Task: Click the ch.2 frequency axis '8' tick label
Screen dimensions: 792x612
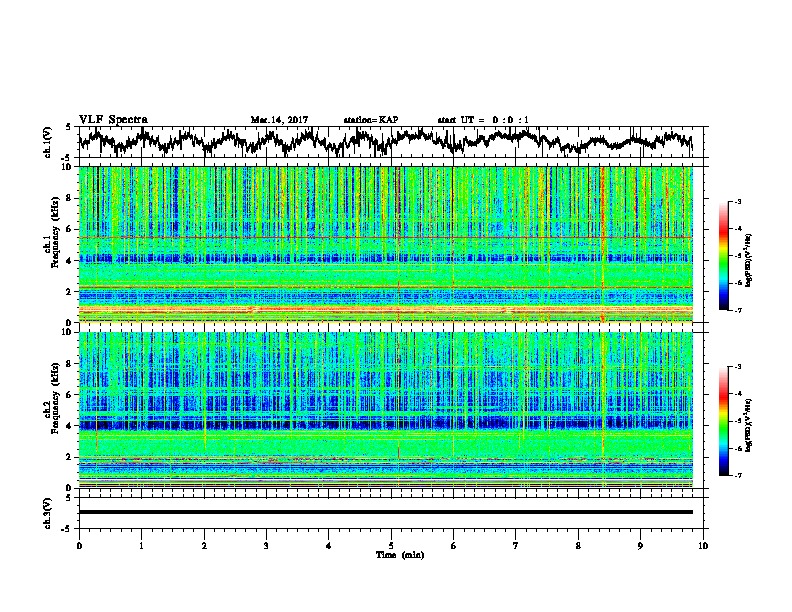Action: tap(70, 364)
